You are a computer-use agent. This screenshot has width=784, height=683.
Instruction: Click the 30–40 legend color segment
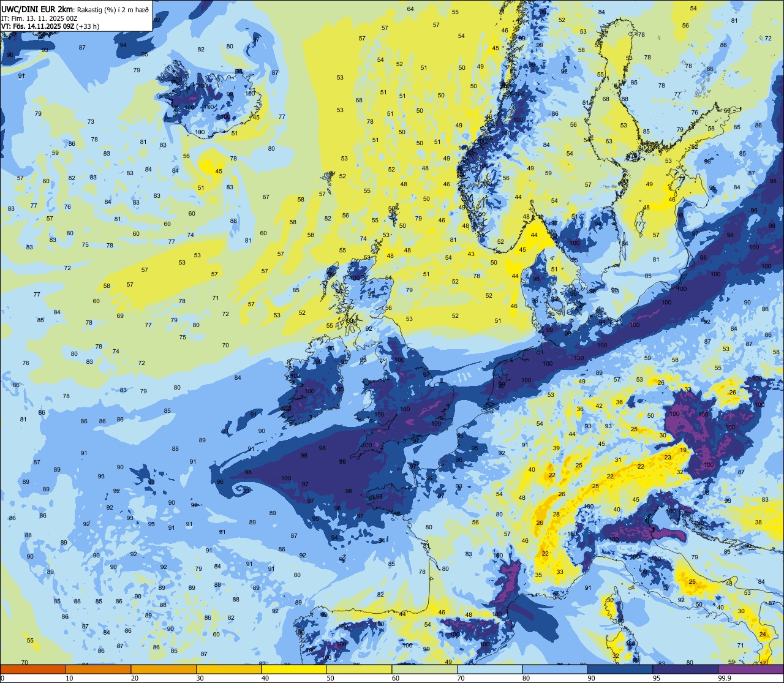[x=228, y=670]
